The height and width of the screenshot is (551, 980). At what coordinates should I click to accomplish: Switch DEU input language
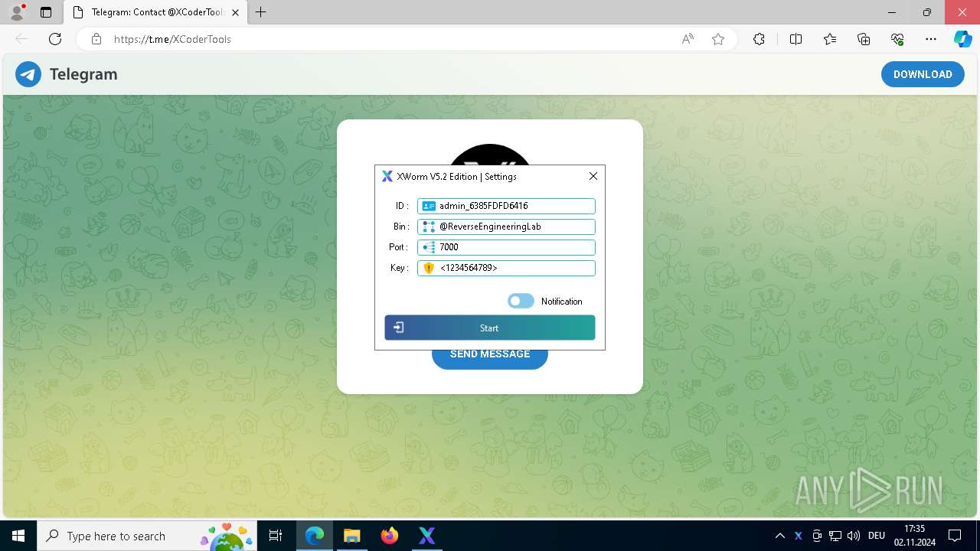[x=877, y=536]
